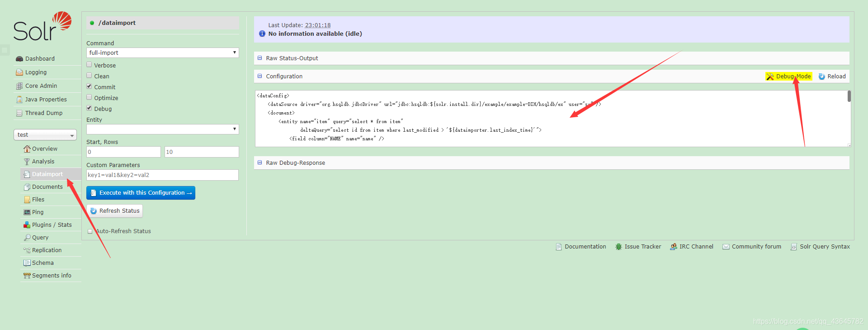Uncheck the Commit checkbox
The image size is (868, 330).
pyautogui.click(x=89, y=86)
